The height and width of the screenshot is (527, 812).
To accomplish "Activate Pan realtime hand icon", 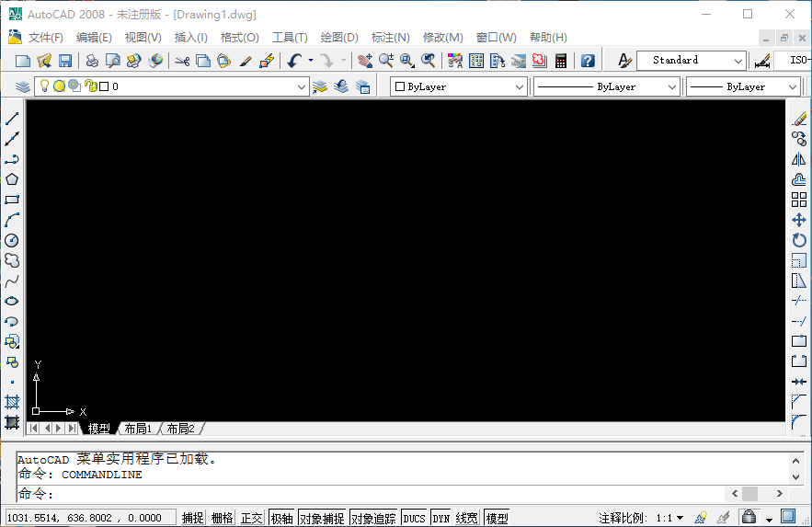I will [365, 61].
